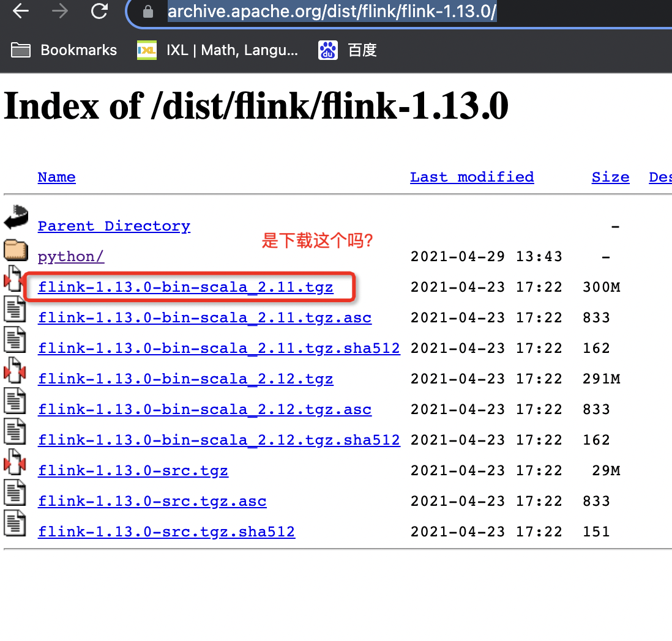Click the 300M size value

coord(601,287)
